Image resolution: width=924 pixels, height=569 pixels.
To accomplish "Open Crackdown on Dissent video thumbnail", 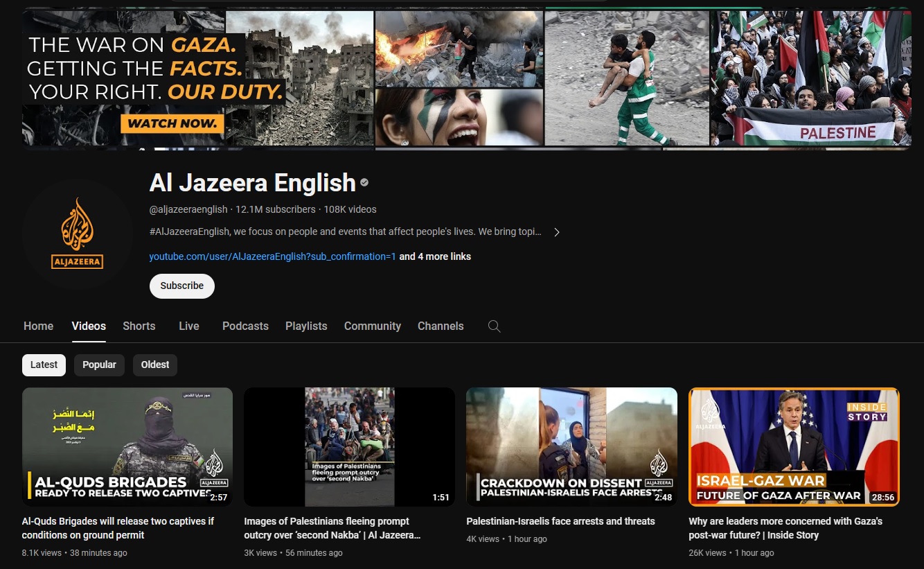I will coord(572,447).
